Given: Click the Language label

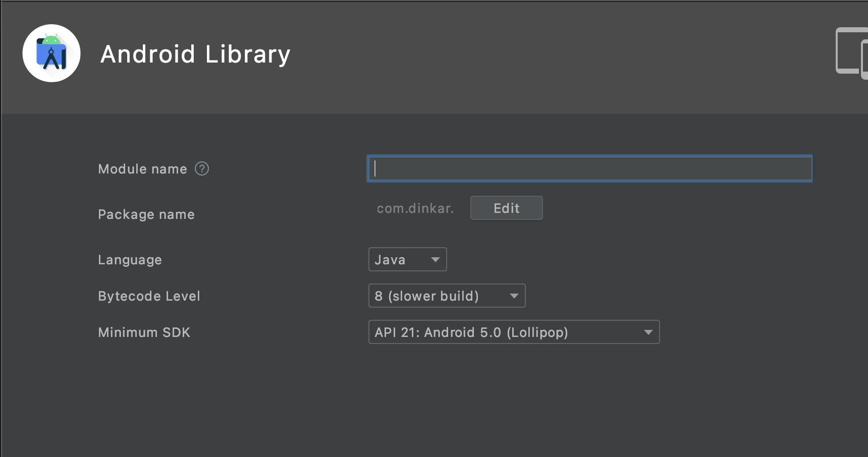Looking at the screenshot, I should pyautogui.click(x=130, y=260).
